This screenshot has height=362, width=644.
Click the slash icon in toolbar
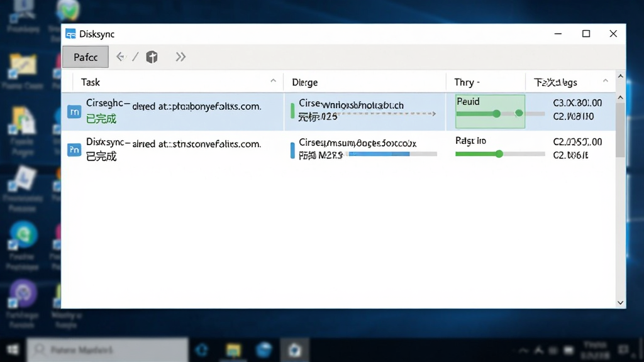click(136, 57)
